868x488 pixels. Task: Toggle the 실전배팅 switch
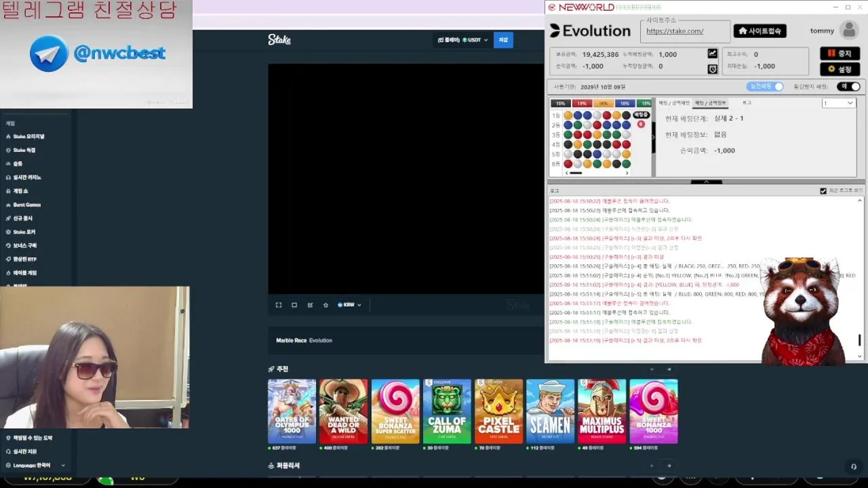[765, 87]
